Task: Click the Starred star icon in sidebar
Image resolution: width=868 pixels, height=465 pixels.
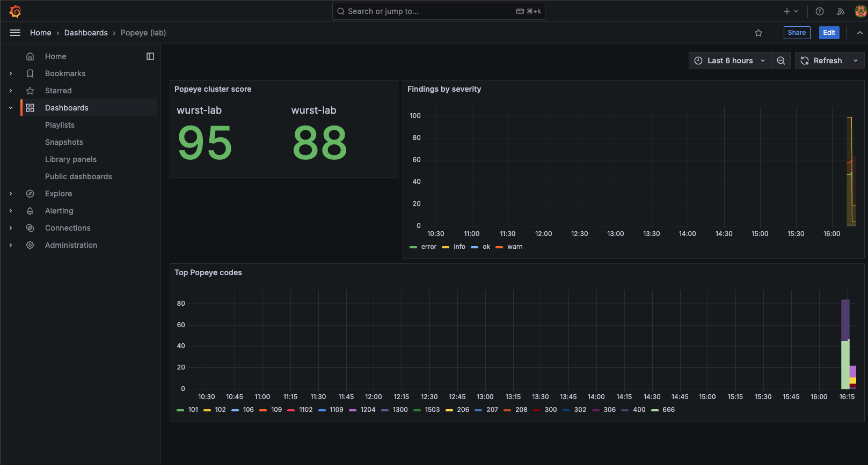Action: (x=30, y=91)
